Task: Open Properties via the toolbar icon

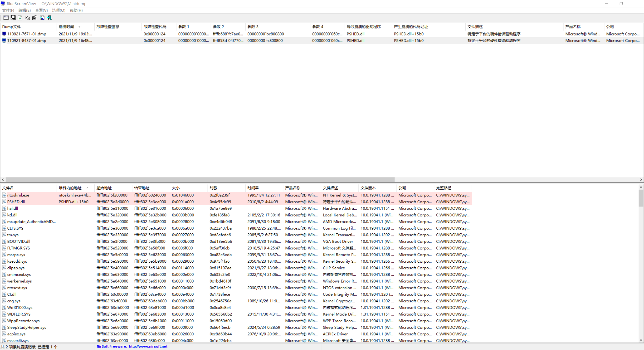Action: pyautogui.click(x=35, y=18)
